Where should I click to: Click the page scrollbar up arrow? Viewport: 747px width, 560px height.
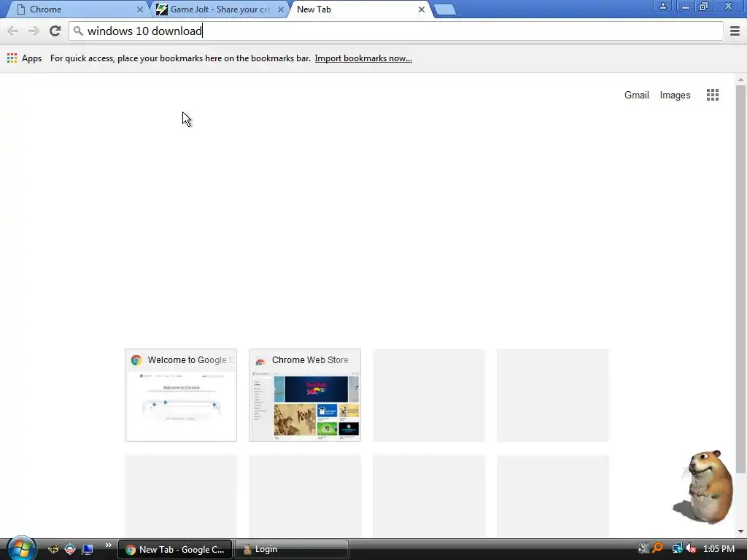point(740,79)
